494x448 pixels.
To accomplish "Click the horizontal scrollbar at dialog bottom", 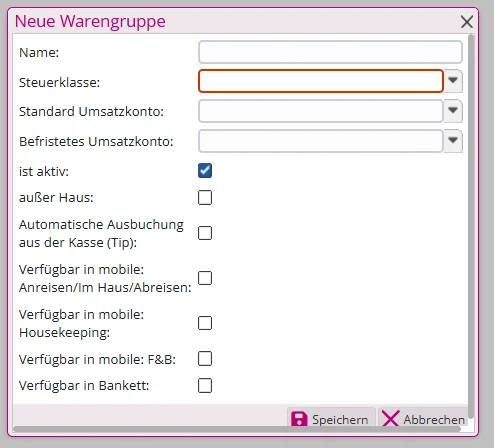I will pyautogui.click(x=237, y=429).
